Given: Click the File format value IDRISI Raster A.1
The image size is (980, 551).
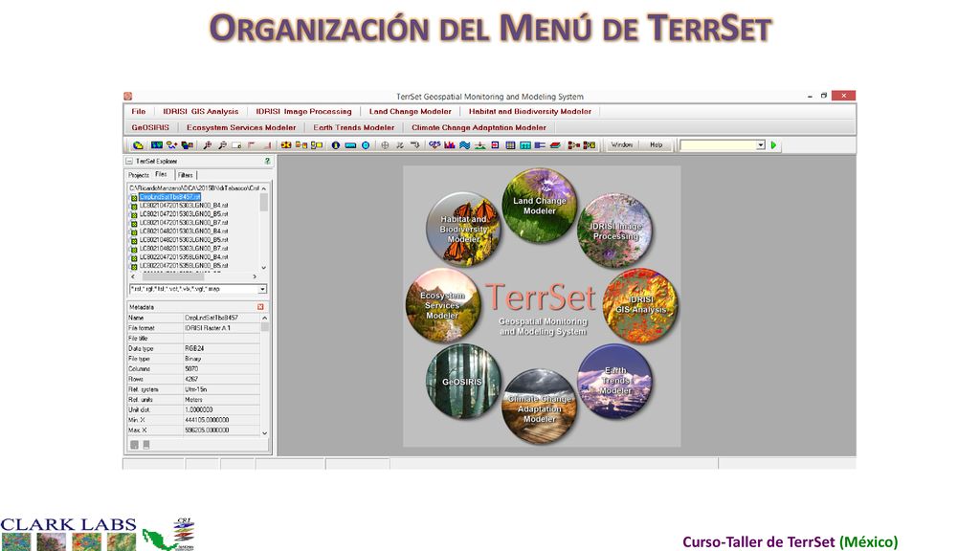Looking at the screenshot, I should coord(208,328).
